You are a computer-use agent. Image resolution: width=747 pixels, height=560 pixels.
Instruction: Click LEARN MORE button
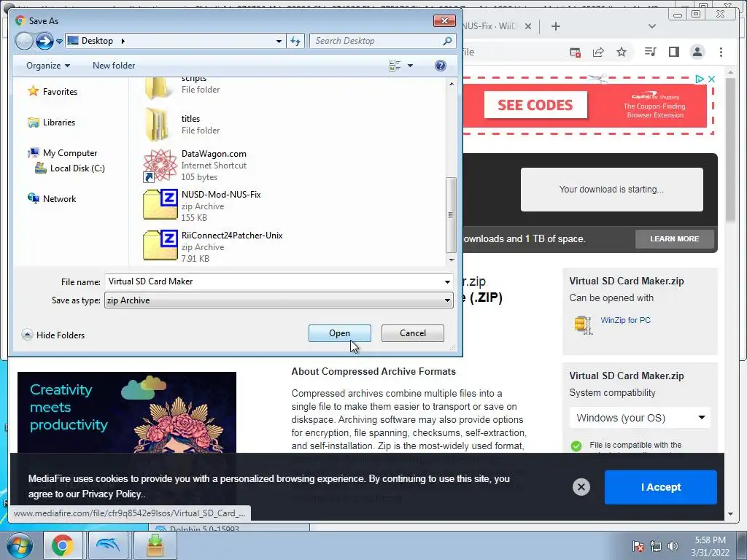click(x=675, y=239)
